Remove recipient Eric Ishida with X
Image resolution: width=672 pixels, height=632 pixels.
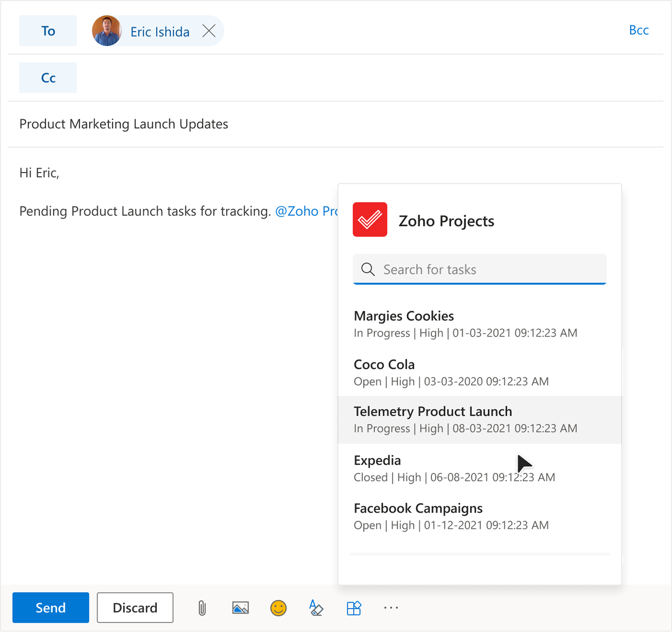pyautogui.click(x=209, y=31)
